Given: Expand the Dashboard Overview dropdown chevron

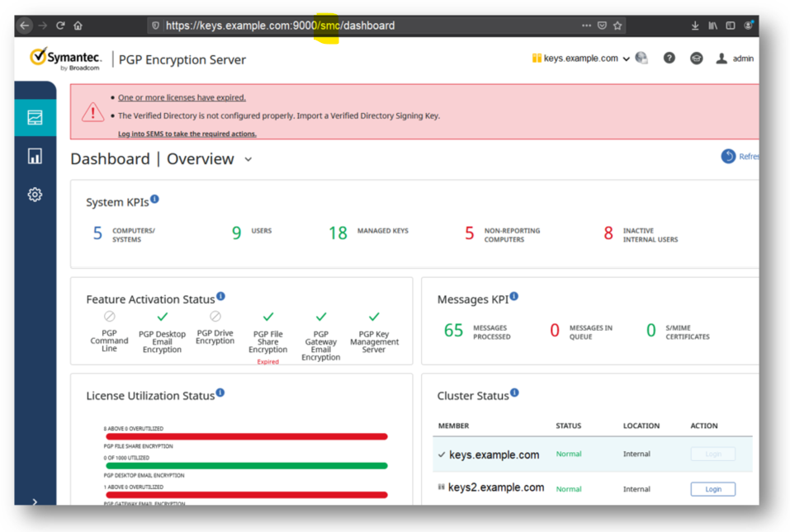Looking at the screenshot, I should coord(248,159).
